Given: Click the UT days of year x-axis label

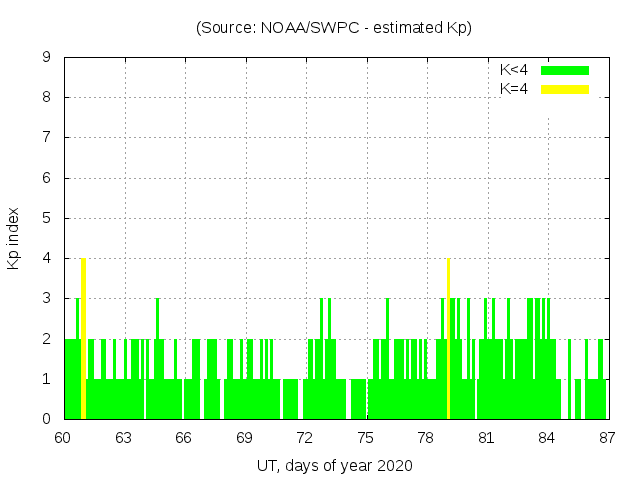Looking at the screenshot, I should click(x=334, y=466).
